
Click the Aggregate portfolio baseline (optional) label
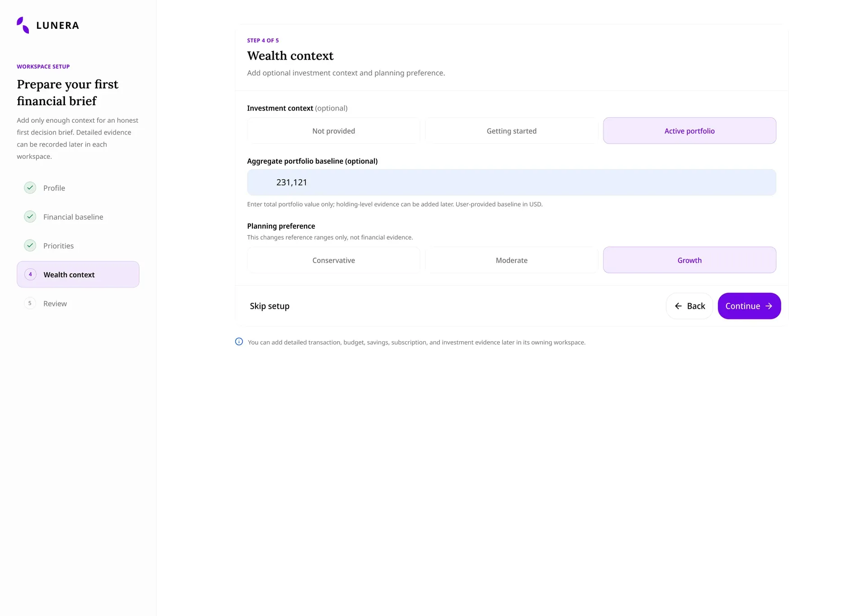[x=312, y=161]
